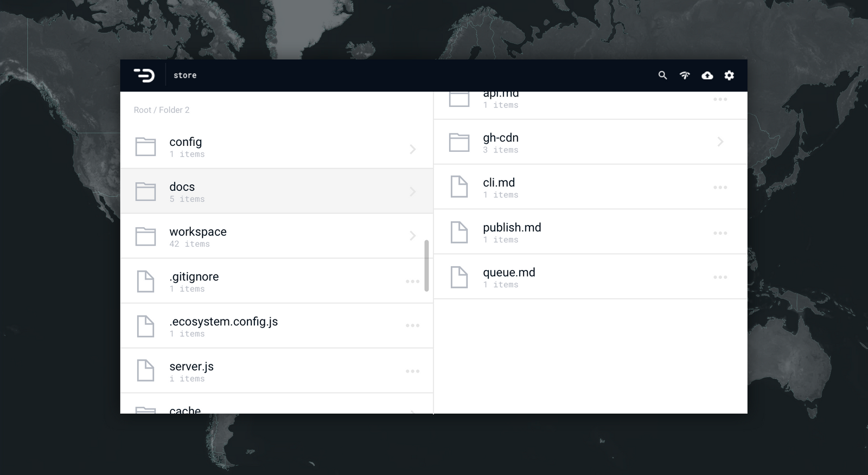This screenshot has width=868, height=475.
Task: Click the network signal status icon
Action: pos(685,75)
